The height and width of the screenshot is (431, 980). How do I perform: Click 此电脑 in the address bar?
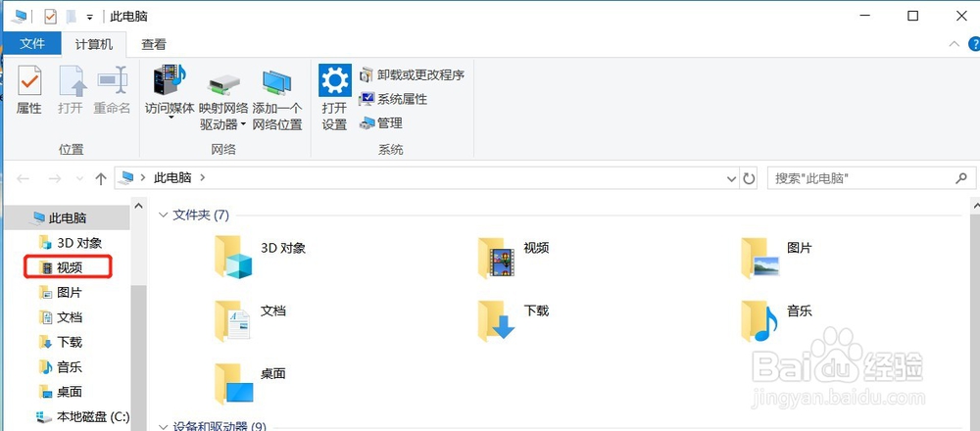(x=172, y=178)
